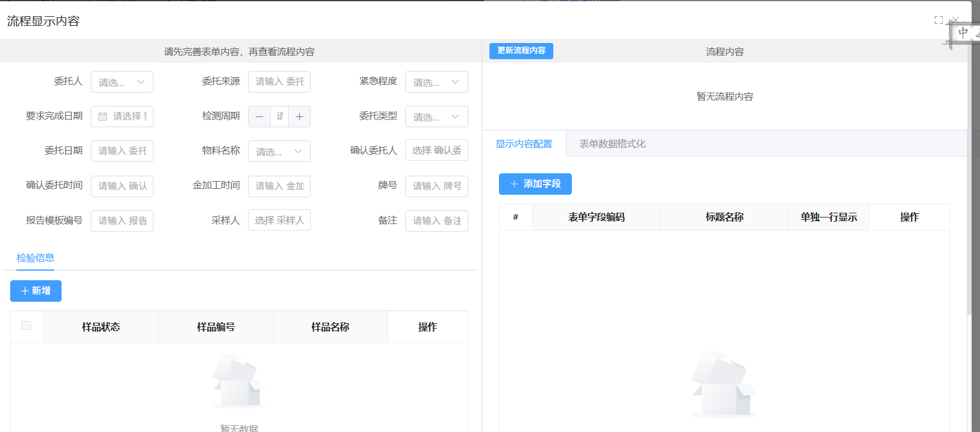Increase 检测周期 with plus button
This screenshot has width=980, height=432.
click(x=299, y=117)
